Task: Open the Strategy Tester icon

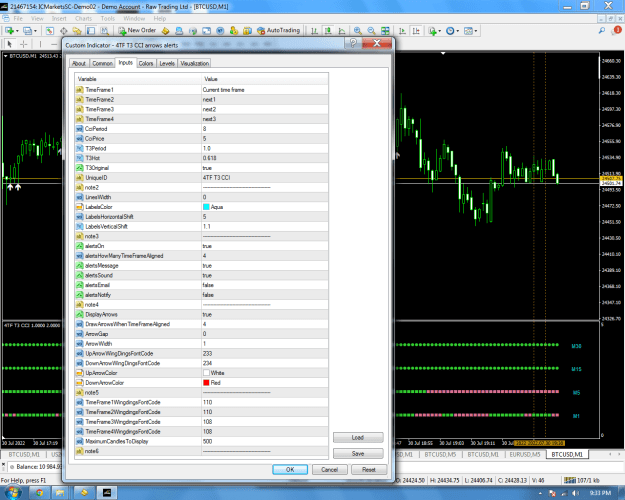Action: coord(104,31)
